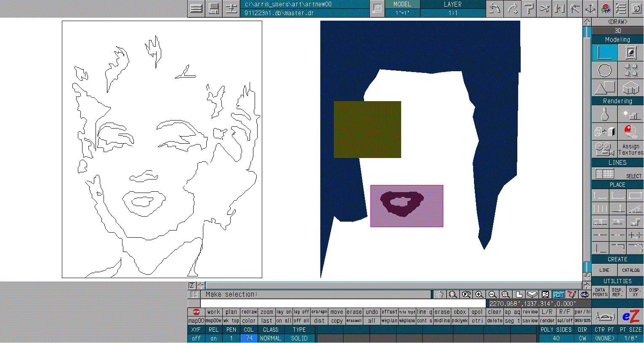The width and height of the screenshot is (644, 343).
Task: Click the off all layers command
Action: (301, 321)
